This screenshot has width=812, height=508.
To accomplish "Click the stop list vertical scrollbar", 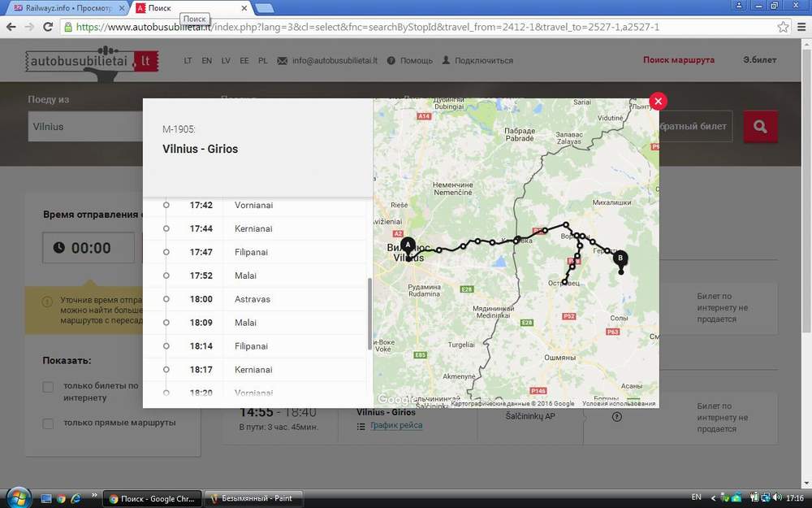I will [x=369, y=313].
